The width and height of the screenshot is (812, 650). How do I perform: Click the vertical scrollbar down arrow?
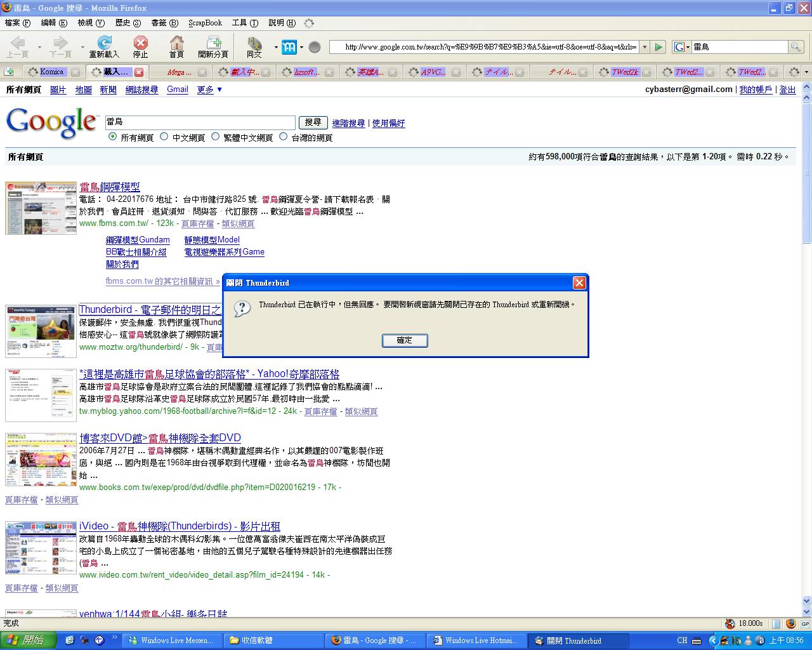click(807, 601)
